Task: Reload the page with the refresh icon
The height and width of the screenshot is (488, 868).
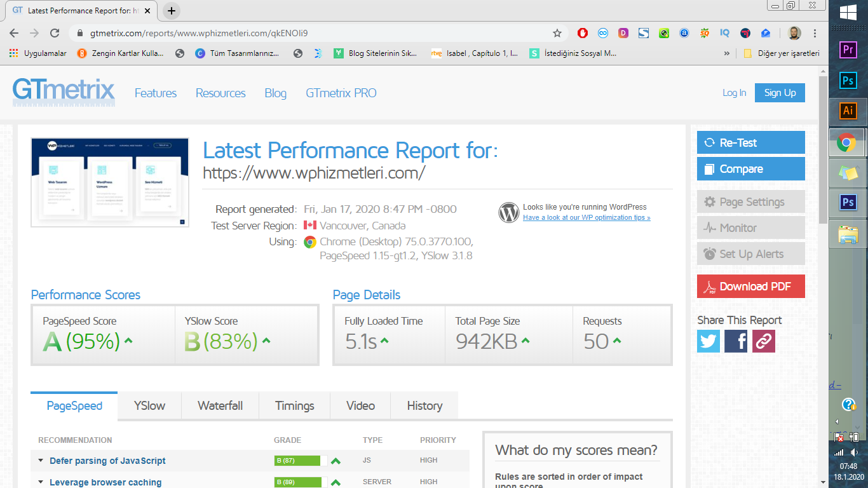Action: (x=55, y=33)
